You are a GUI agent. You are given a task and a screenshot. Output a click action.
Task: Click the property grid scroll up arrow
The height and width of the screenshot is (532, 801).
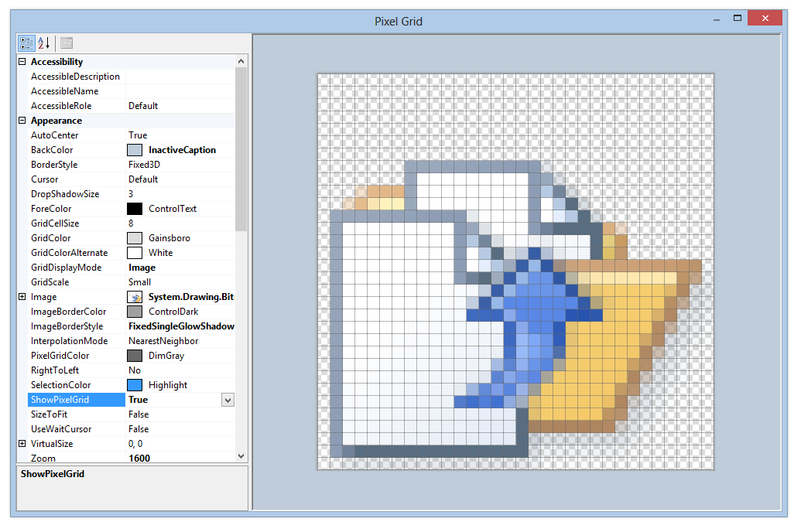241,61
